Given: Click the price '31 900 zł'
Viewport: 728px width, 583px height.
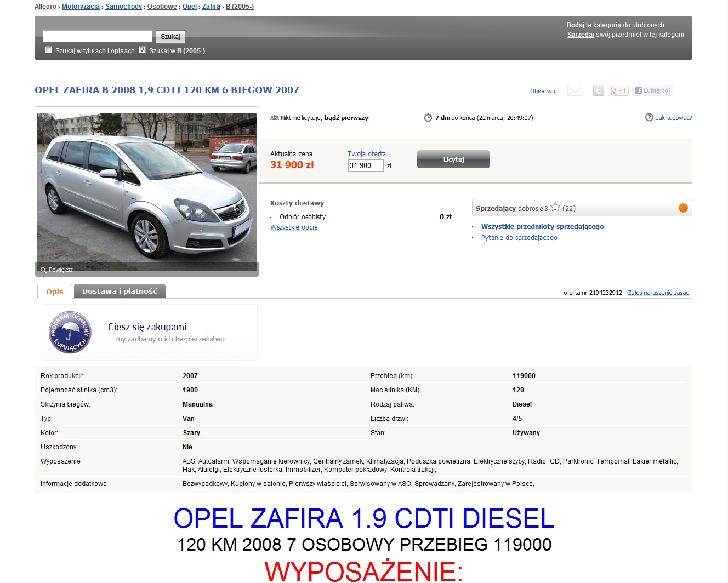Looking at the screenshot, I should click(292, 165).
